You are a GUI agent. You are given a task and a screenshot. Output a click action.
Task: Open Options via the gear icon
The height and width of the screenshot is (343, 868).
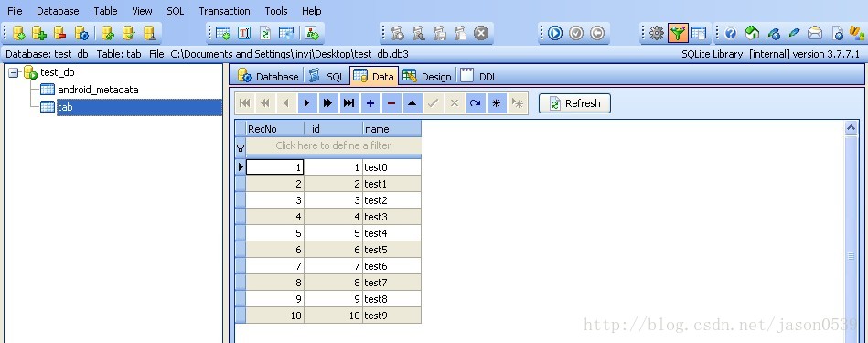click(x=657, y=33)
